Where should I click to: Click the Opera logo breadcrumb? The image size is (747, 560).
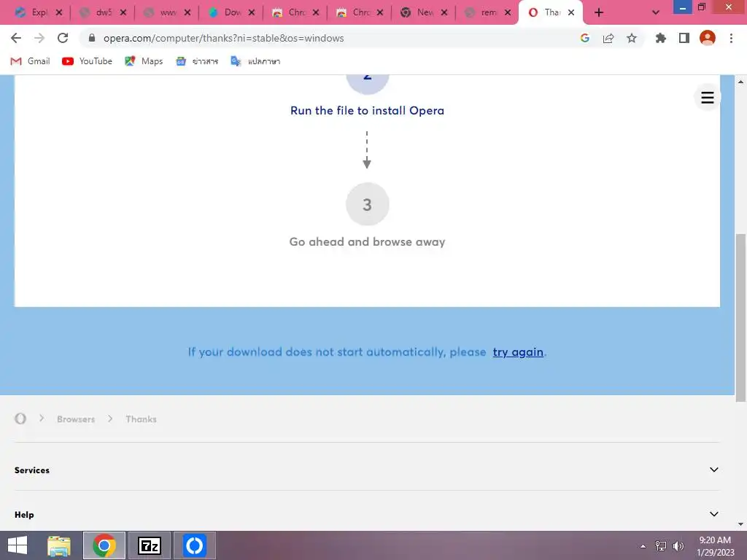[20, 419]
